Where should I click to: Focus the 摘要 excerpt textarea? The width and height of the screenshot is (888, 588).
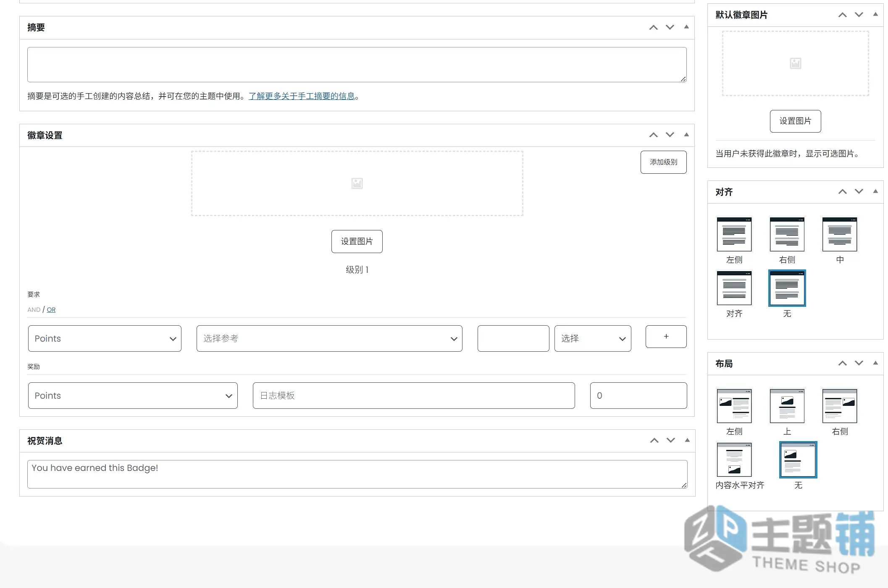click(357, 65)
